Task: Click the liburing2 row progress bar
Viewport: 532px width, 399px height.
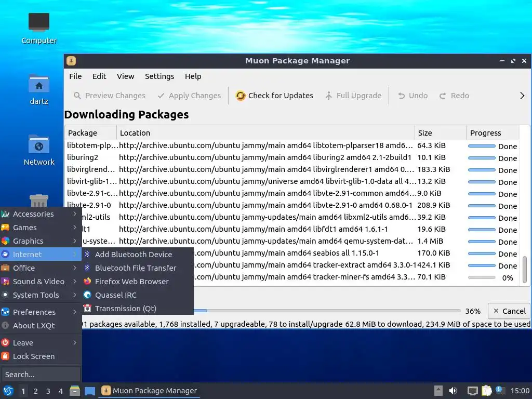Action: (482, 158)
